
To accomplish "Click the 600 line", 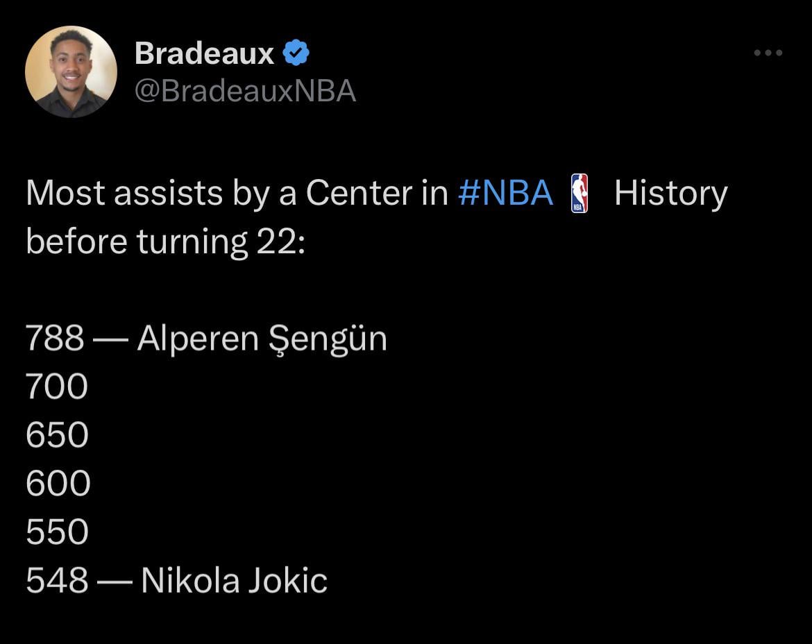I will tap(58, 484).
